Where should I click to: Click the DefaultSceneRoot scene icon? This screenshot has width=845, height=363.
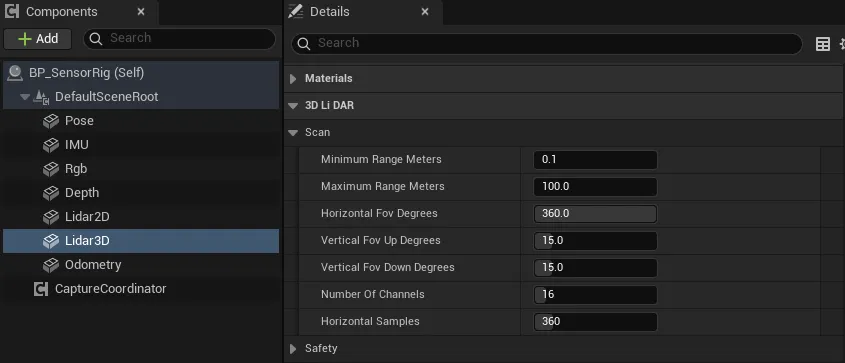click(x=41, y=97)
